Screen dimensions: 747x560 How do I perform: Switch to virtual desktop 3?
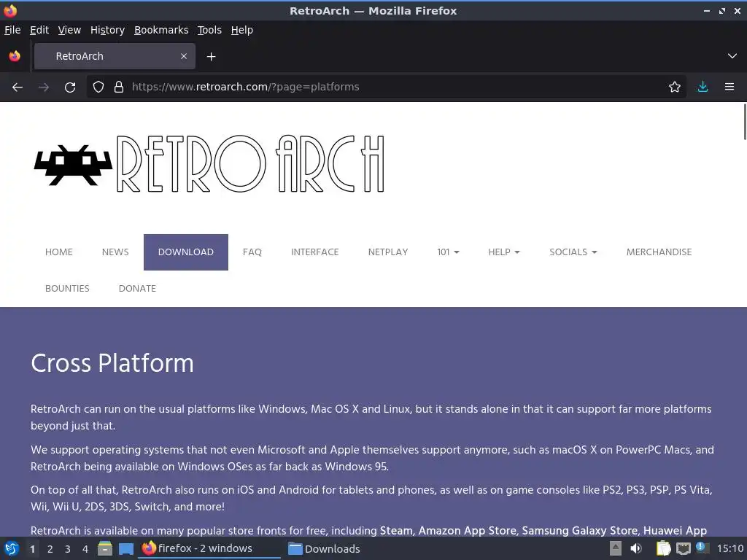[68, 549]
